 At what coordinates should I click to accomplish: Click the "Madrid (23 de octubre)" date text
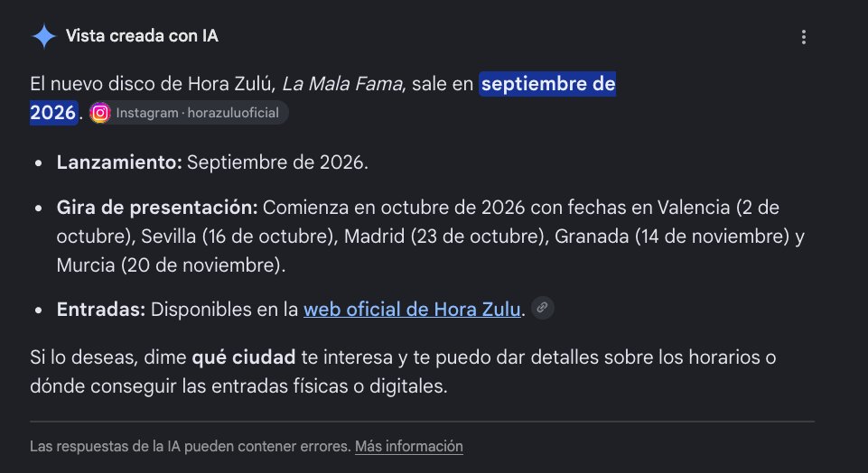coord(445,236)
